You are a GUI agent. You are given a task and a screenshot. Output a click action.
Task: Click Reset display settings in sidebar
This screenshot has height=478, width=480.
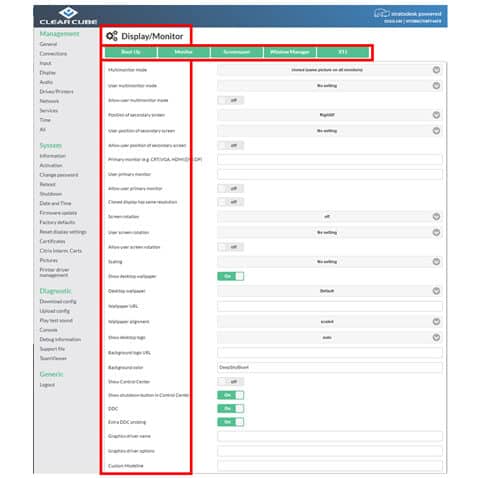[63, 232]
